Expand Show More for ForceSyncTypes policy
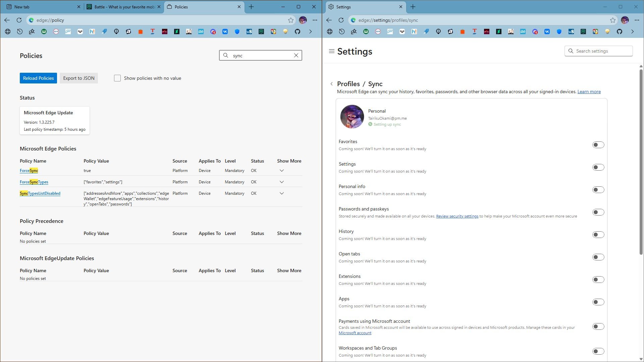This screenshot has height=362, width=644. [282, 182]
